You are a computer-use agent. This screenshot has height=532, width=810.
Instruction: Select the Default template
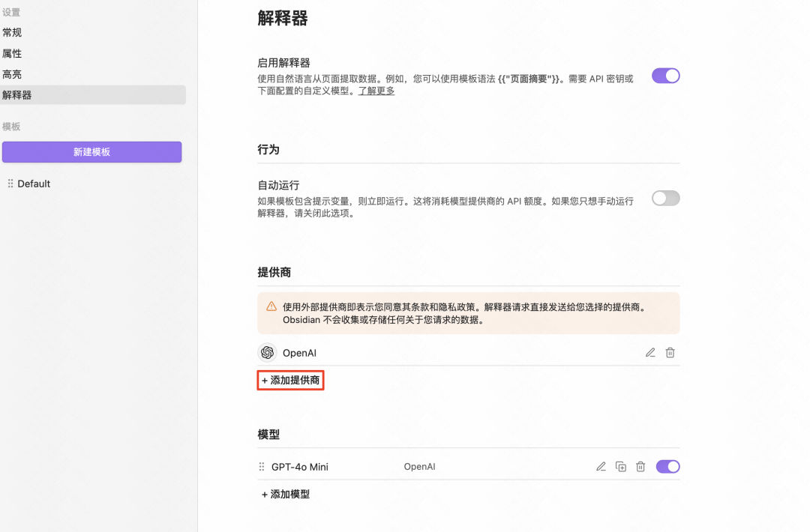[x=34, y=184]
